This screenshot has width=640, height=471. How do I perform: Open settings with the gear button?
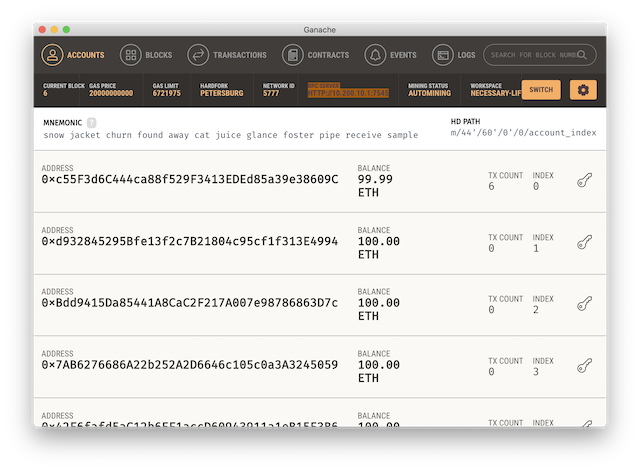[x=583, y=90]
